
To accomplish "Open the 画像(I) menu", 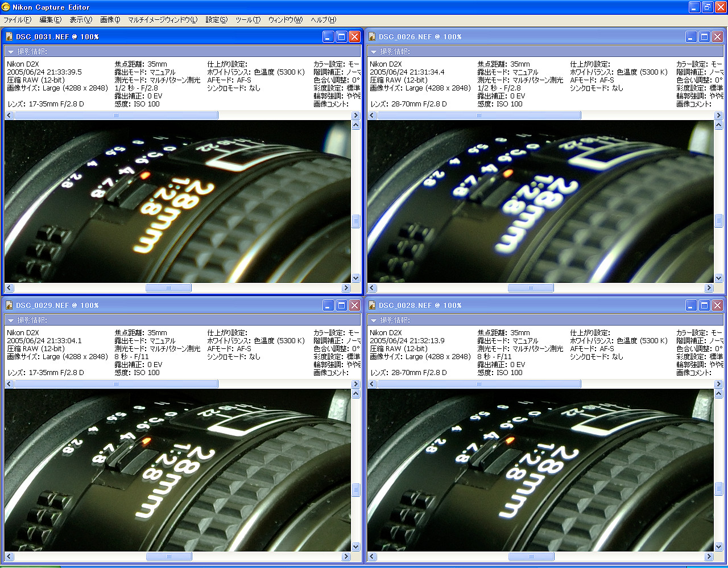I will click(x=110, y=19).
